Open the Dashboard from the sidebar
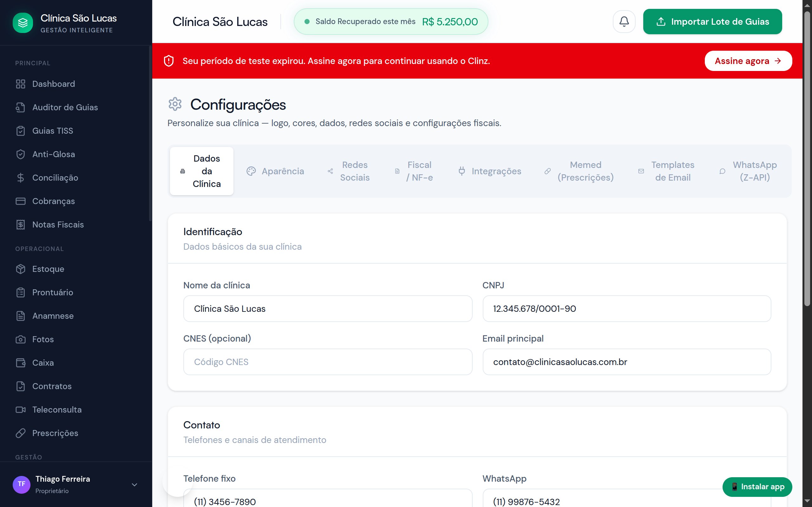Screen dimensions: 812x507 (x=53, y=84)
